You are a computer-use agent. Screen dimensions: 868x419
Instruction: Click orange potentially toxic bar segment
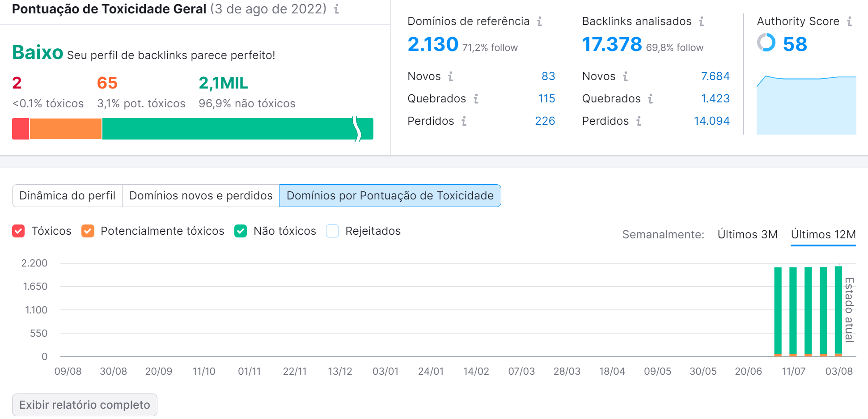66,129
